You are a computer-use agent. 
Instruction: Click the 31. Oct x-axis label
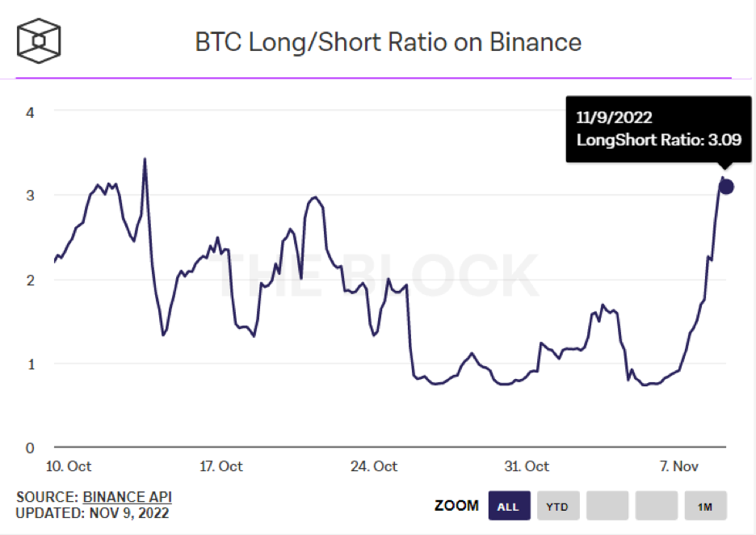[526, 466]
